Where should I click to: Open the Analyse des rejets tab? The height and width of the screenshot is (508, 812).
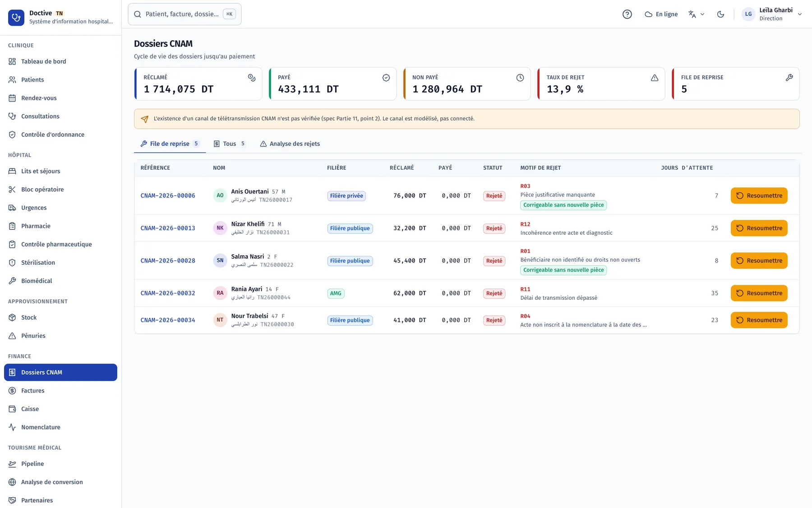pos(290,144)
